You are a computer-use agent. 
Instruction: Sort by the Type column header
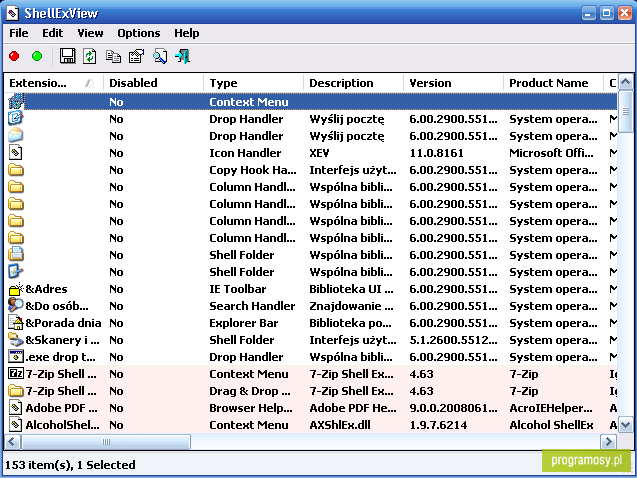(253, 83)
